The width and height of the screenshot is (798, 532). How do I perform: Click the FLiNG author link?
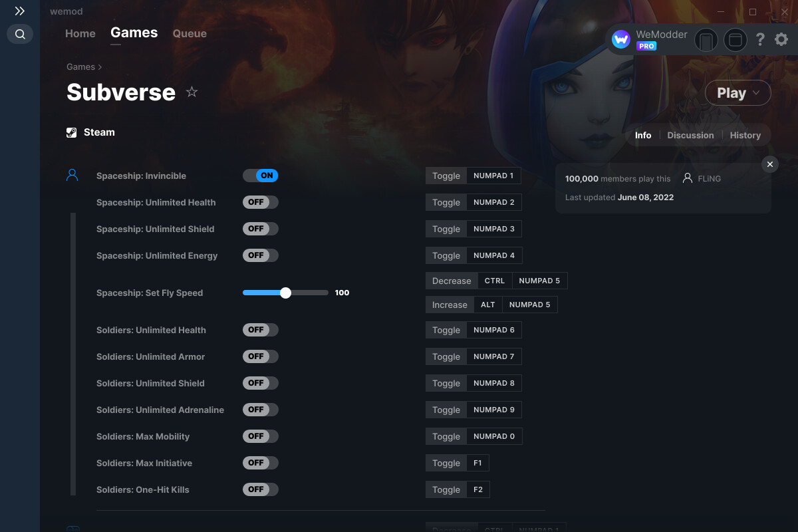(x=708, y=178)
